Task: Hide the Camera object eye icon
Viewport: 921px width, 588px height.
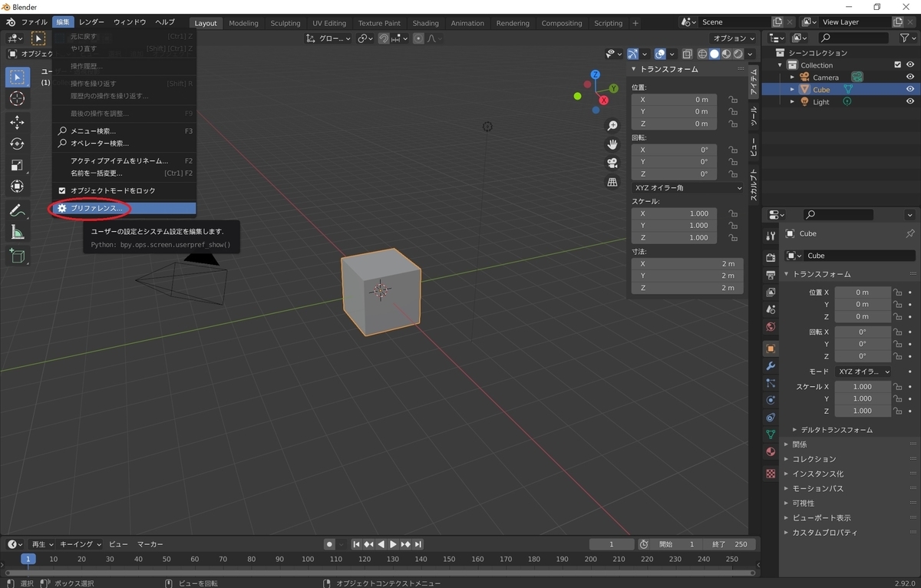Action: 910,77
